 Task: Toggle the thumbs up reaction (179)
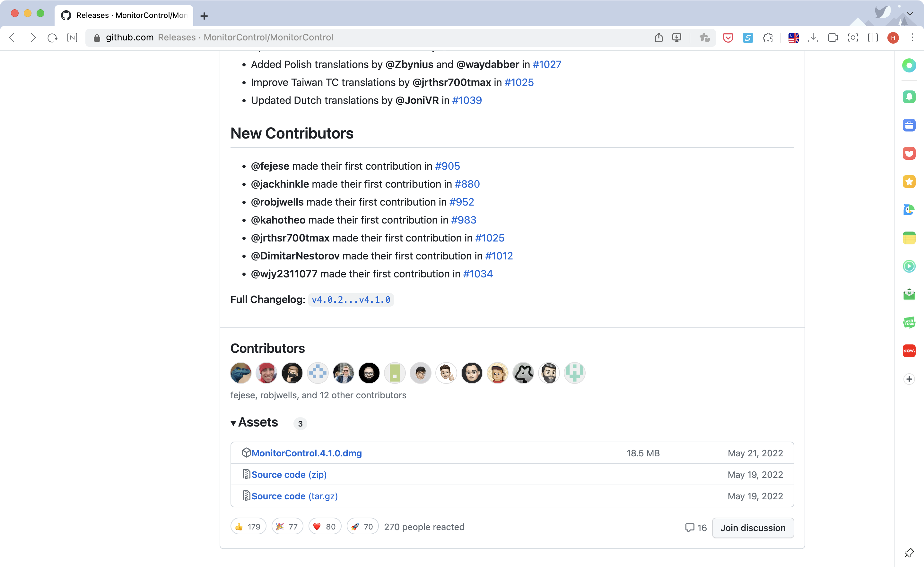pyautogui.click(x=248, y=527)
